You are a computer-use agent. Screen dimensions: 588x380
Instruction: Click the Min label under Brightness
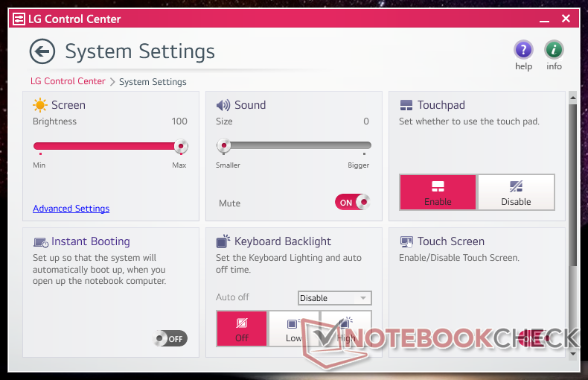pyautogui.click(x=39, y=165)
